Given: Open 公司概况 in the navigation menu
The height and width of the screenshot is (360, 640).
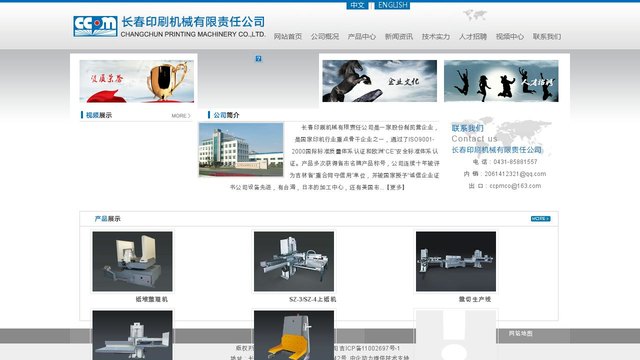Looking at the screenshot, I should 325,36.
